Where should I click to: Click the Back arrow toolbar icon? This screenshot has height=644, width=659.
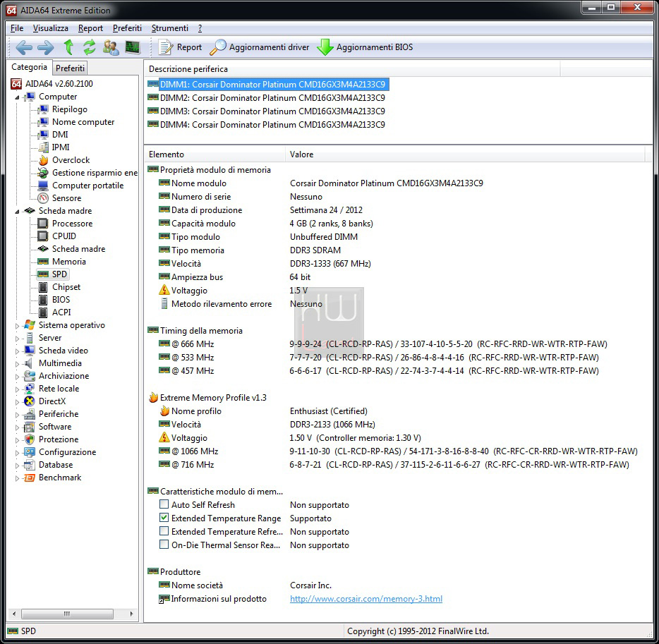[x=23, y=47]
